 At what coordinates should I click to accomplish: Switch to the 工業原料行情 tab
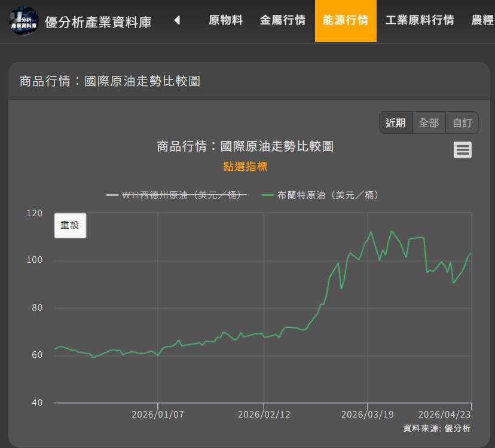click(x=419, y=20)
